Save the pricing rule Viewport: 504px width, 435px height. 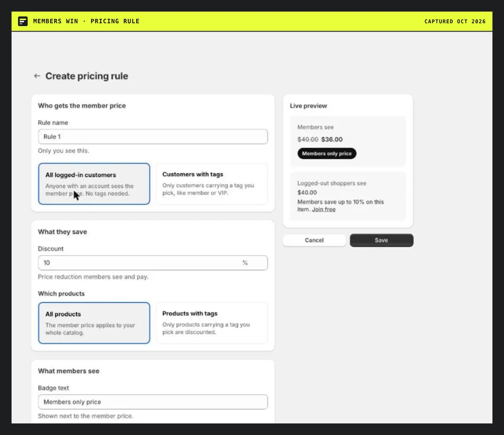pos(381,240)
